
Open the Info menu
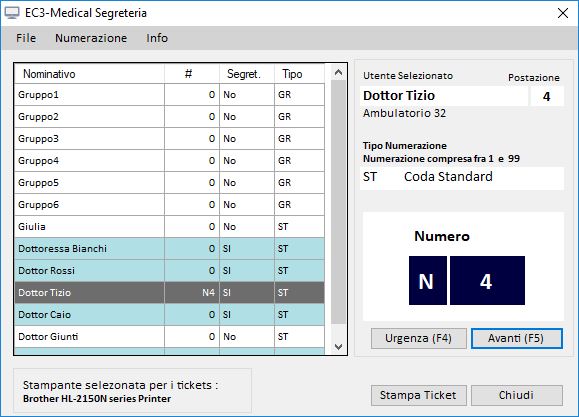click(x=157, y=38)
